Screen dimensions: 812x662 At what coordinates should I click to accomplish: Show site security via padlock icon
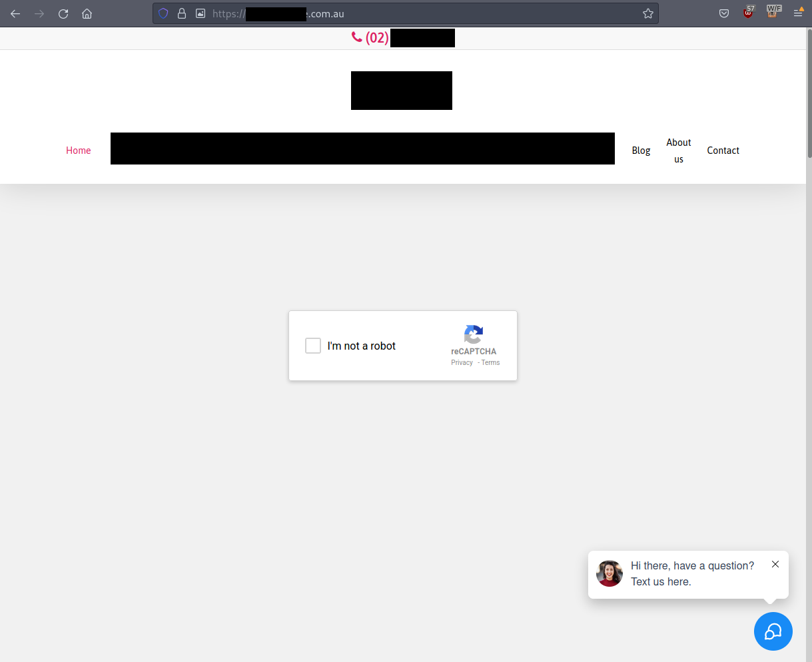tap(181, 13)
